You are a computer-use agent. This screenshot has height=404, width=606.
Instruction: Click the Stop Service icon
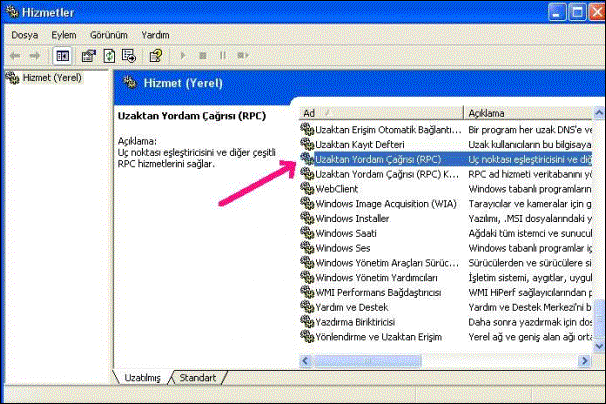tap(203, 56)
